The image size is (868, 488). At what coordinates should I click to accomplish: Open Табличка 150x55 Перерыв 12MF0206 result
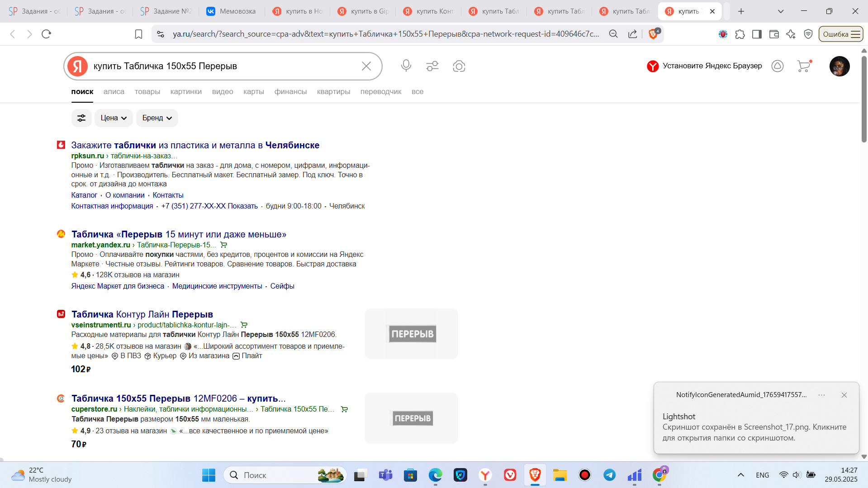[178, 398]
